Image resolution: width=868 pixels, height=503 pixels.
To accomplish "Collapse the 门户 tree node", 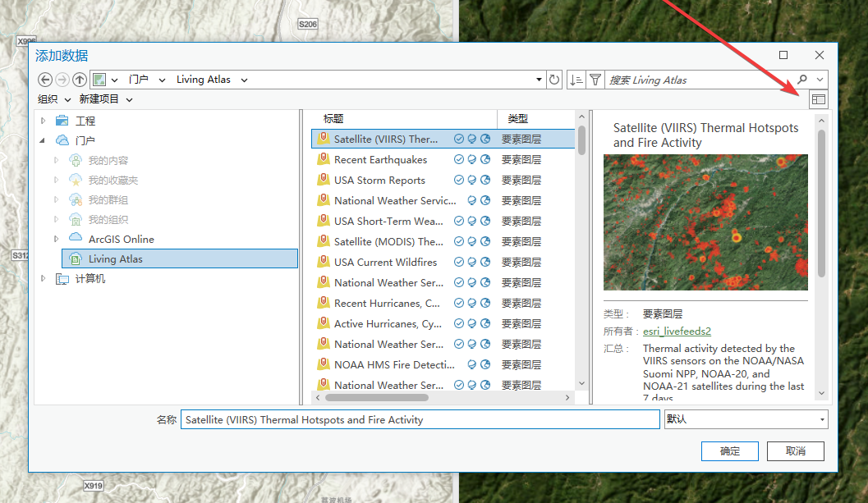I will 43,140.
